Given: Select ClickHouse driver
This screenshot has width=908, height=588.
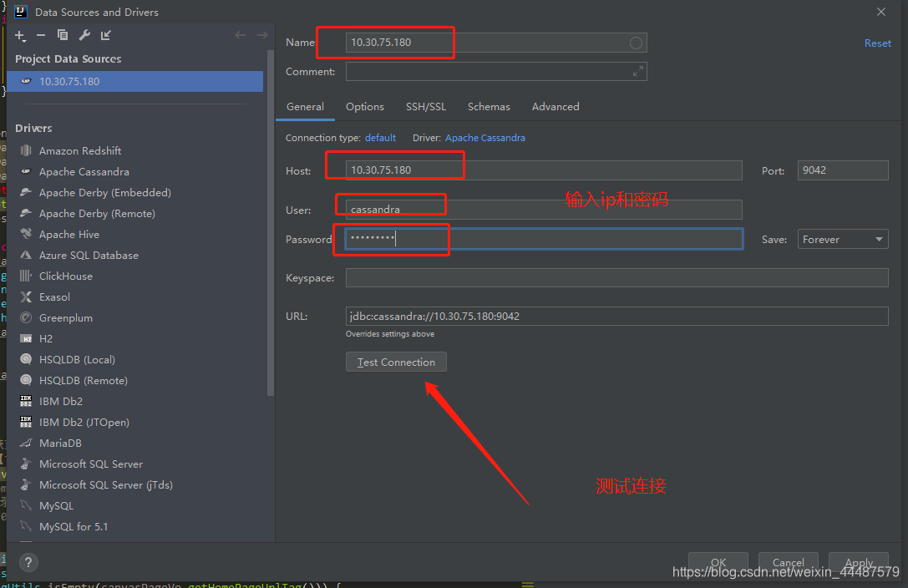Looking at the screenshot, I should 65,276.
